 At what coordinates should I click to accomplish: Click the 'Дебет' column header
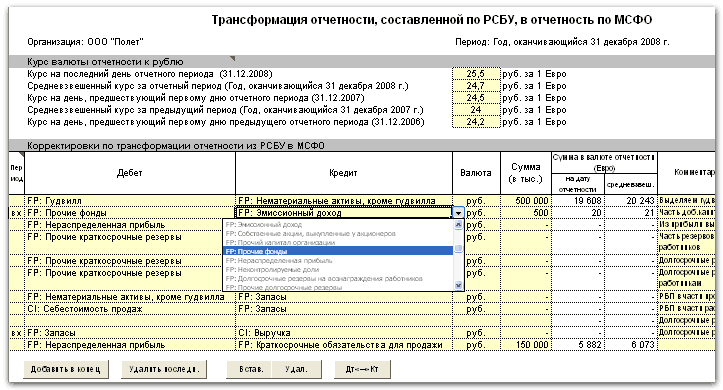[130, 173]
